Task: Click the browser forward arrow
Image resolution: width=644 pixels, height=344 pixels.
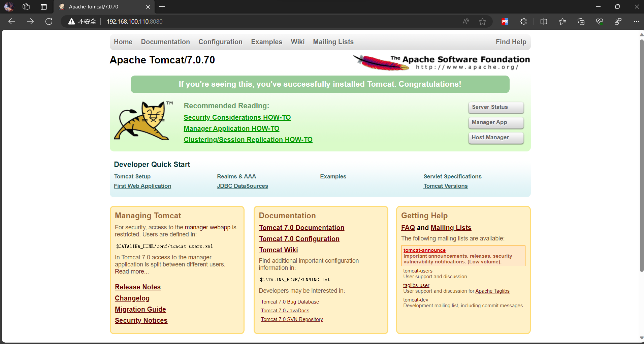Action: 30,22
